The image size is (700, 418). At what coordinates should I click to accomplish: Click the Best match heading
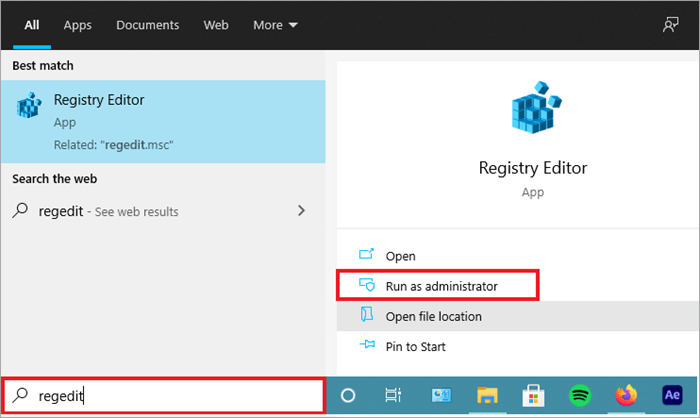pos(43,66)
